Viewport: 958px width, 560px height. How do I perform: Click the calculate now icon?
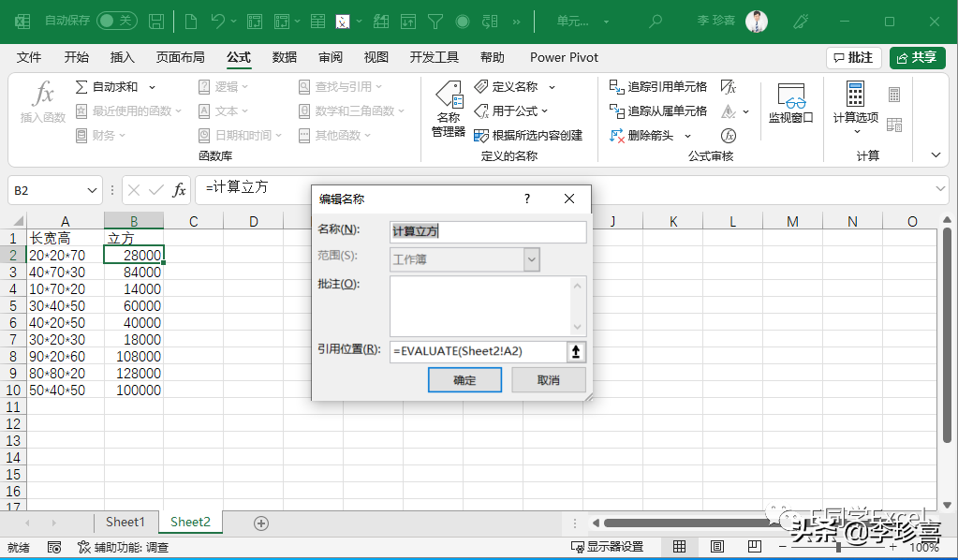pyautogui.click(x=894, y=95)
